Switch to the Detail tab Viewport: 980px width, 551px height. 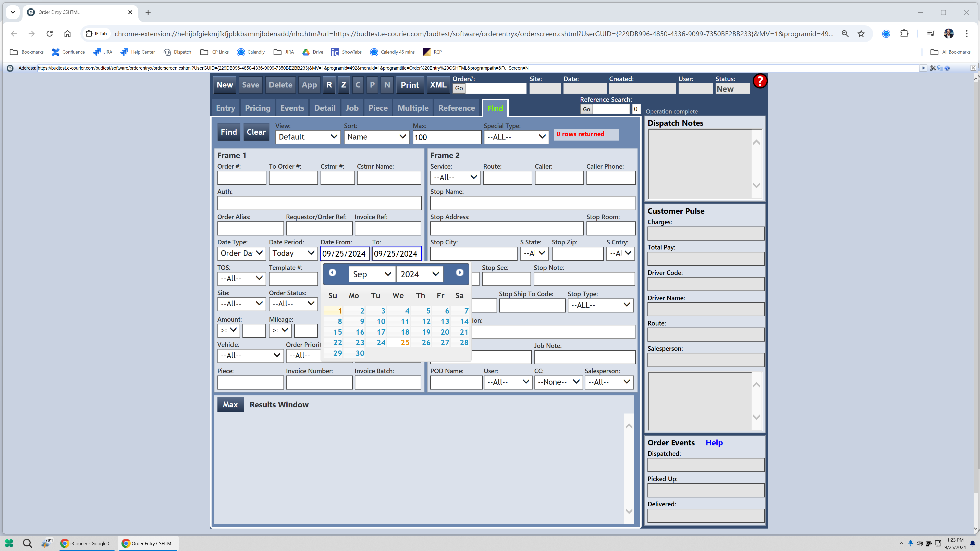coord(325,108)
